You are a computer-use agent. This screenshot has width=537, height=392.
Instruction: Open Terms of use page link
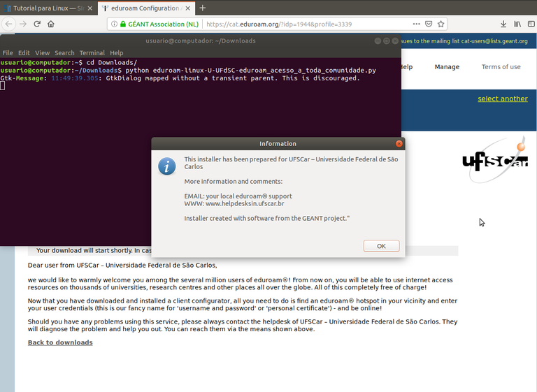coord(501,67)
